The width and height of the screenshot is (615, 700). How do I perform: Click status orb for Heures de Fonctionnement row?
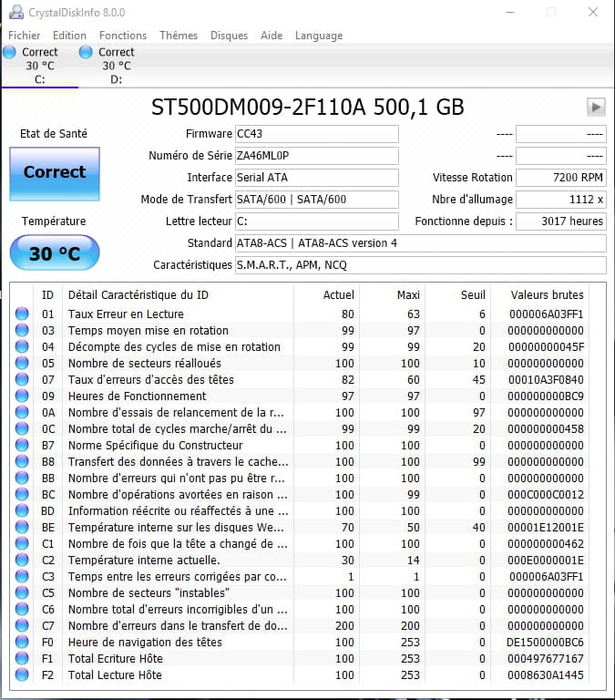tap(23, 396)
